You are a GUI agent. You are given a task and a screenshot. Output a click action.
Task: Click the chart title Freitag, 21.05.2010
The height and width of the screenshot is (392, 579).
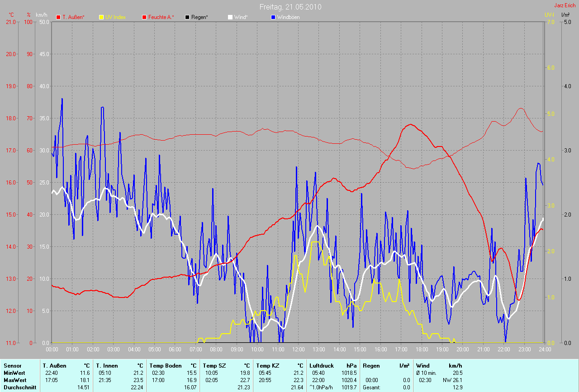(290, 7)
